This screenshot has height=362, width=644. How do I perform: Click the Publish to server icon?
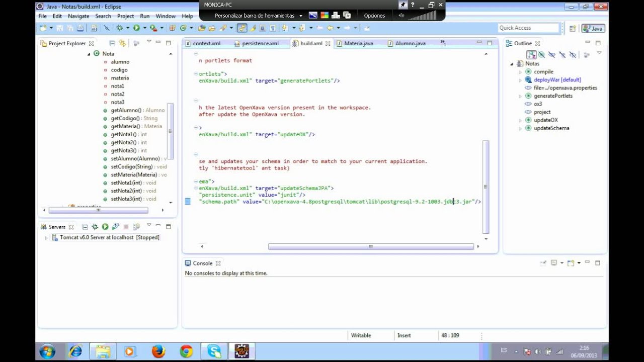tap(136, 227)
